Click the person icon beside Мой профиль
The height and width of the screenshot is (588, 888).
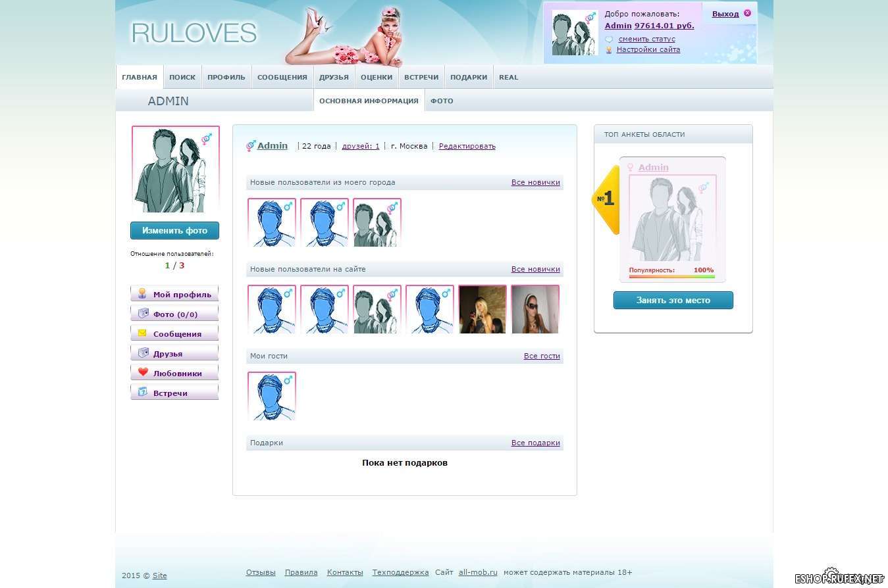click(x=143, y=294)
